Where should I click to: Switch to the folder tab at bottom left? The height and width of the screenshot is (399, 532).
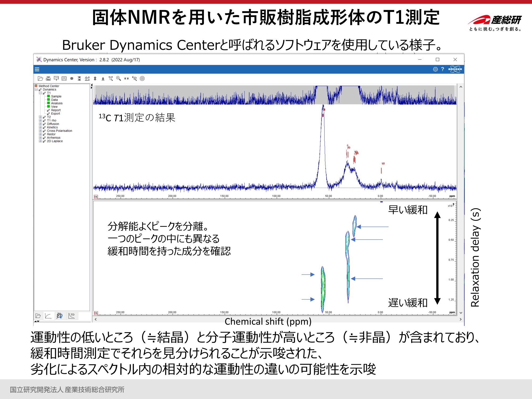38,316
